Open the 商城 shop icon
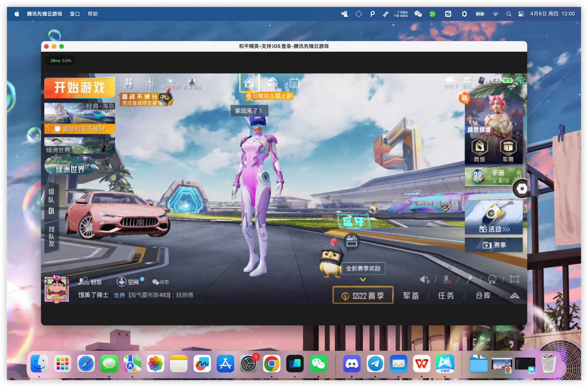The width and height of the screenshot is (588, 387). [x=480, y=150]
